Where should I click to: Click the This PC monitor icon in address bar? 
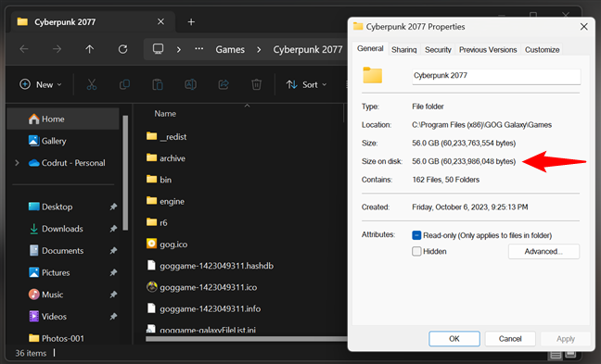pos(158,49)
